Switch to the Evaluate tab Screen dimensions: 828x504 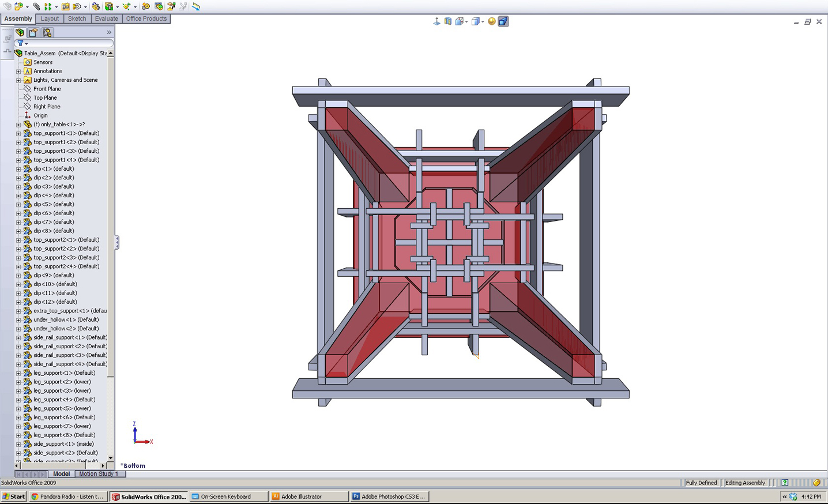tap(106, 18)
